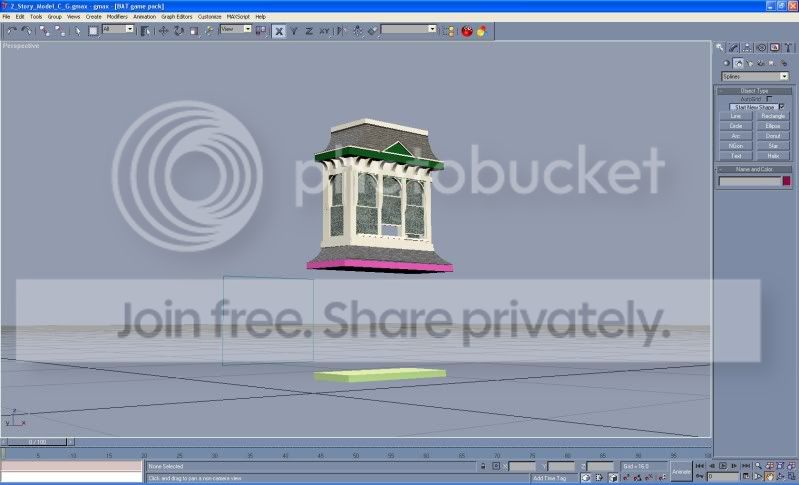Activate the Select and Move tool

[x=163, y=31]
